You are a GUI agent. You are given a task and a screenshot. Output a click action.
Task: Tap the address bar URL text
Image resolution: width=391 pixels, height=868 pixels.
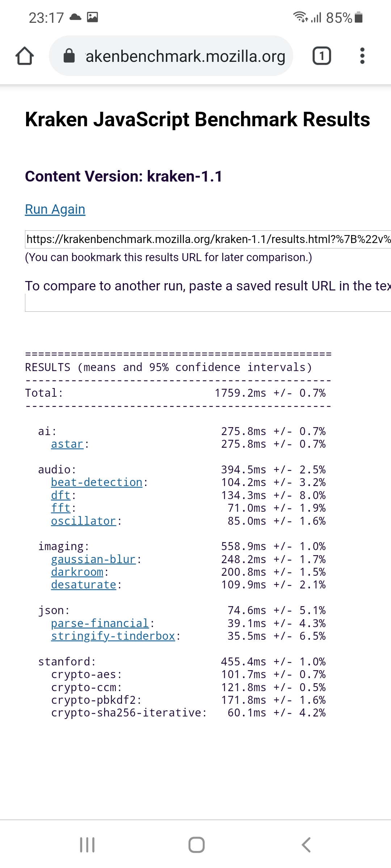coord(185,56)
